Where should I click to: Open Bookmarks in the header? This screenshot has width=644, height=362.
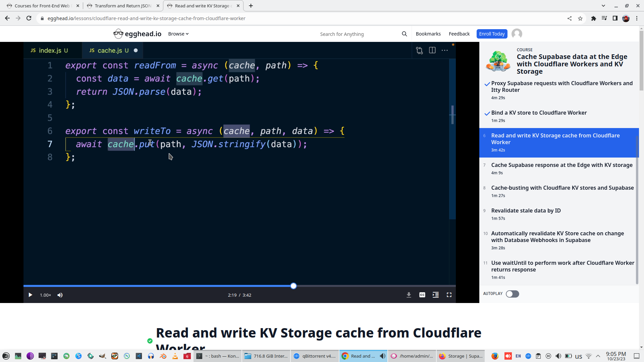[x=428, y=34]
